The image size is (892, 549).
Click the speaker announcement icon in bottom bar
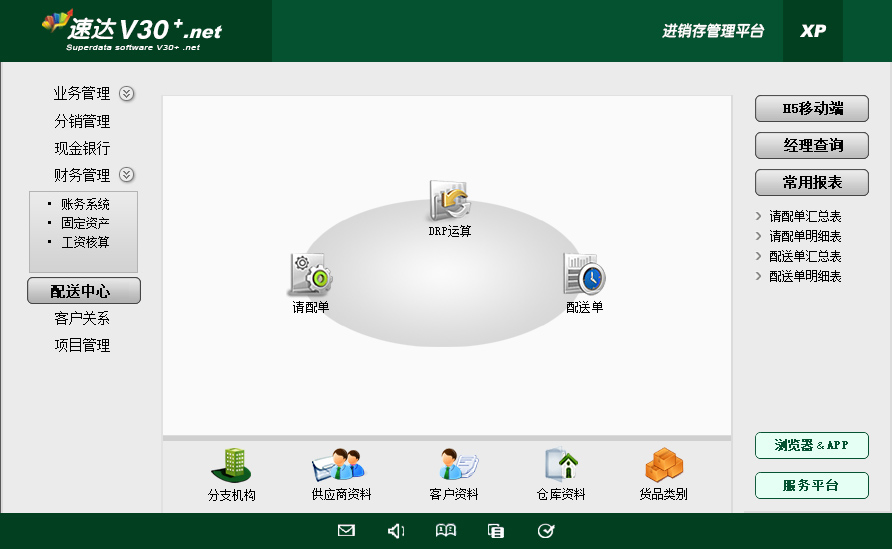pos(396,531)
